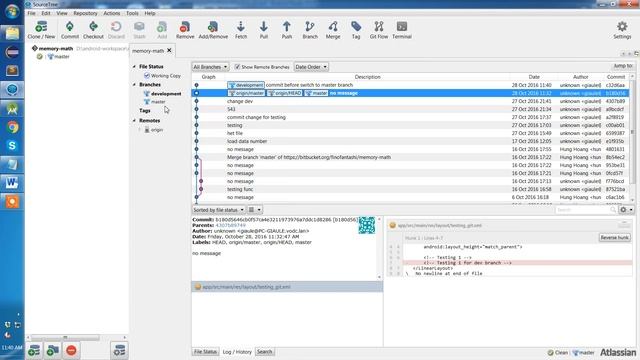Viewport: 640px width, 360px height.
Task: Click the repository settings icon in the bottom bar
Action: pyautogui.click(x=119, y=350)
